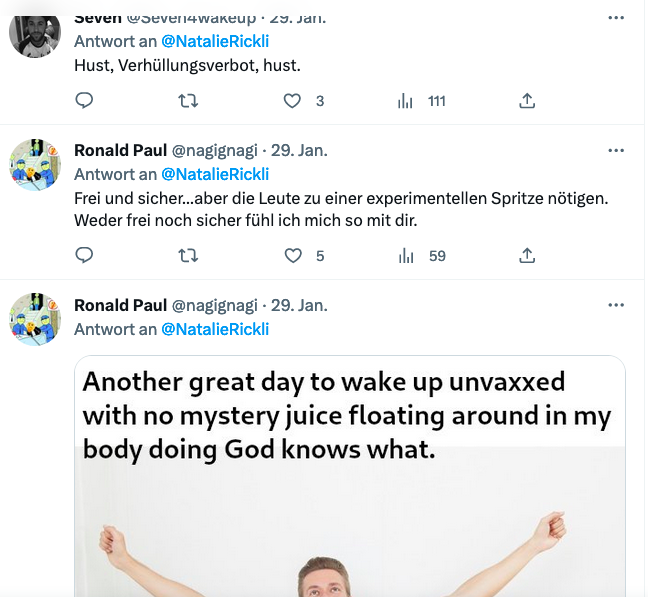Open Ronald Paul's profile name on the text tweet
Image resolution: width=648 pixels, height=597 pixels.
click(120, 150)
